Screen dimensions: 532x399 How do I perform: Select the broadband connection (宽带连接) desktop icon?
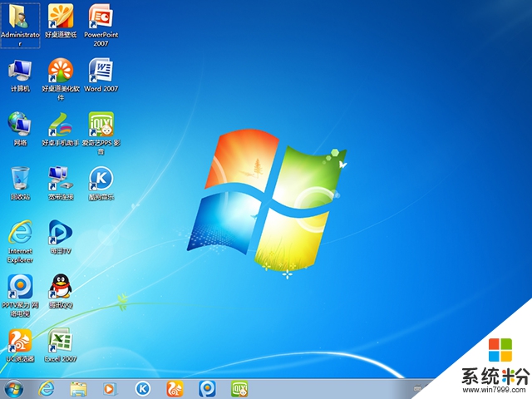click(60, 179)
